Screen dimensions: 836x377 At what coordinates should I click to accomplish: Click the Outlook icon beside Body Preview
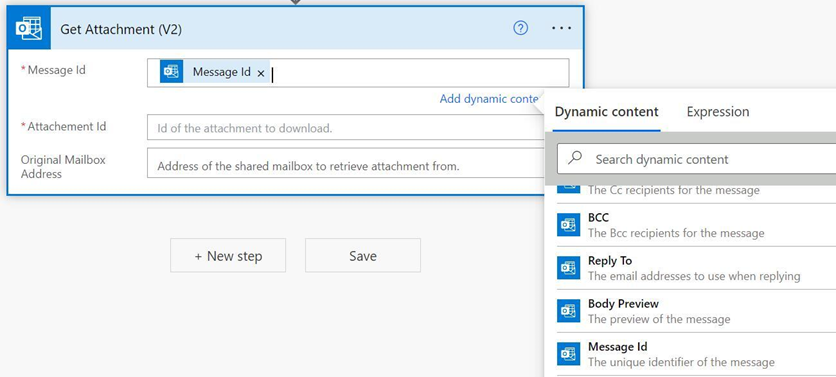coord(568,311)
